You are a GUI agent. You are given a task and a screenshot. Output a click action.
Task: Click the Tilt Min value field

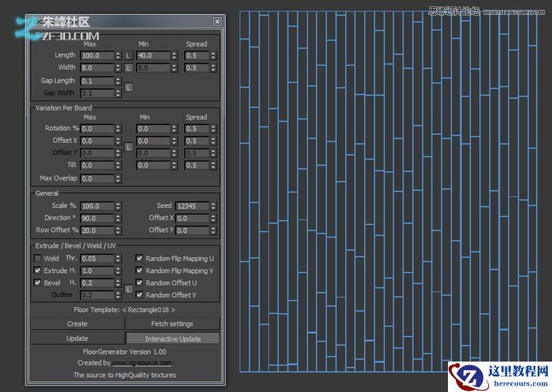pos(154,166)
